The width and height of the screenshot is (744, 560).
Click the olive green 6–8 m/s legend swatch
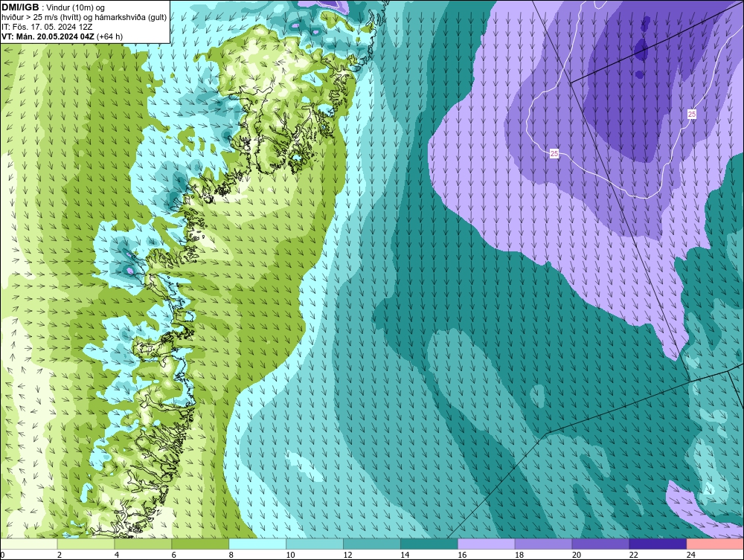(x=200, y=544)
